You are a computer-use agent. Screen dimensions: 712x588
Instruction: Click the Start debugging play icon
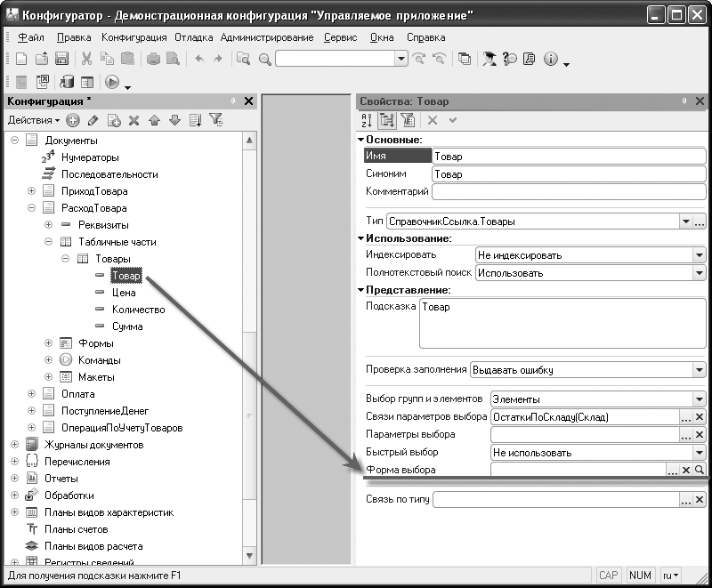coord(112,82)
